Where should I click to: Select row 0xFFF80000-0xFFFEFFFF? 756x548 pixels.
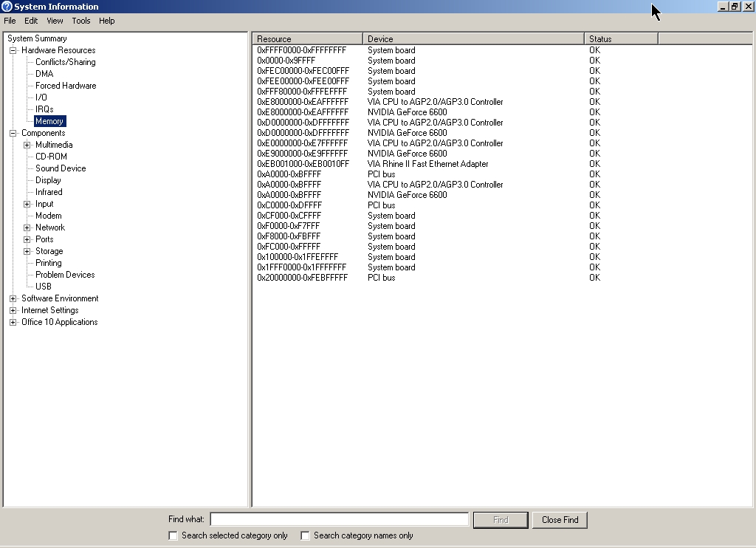coord(302,92)
